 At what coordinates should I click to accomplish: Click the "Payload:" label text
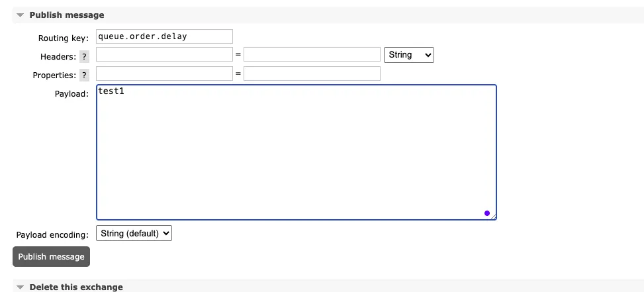[71, 94]
